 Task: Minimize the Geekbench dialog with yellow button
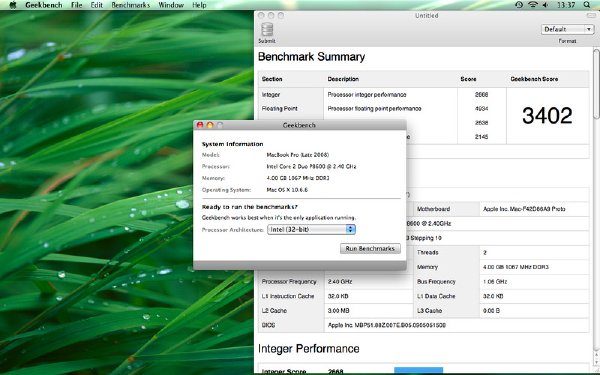(210, 125)
